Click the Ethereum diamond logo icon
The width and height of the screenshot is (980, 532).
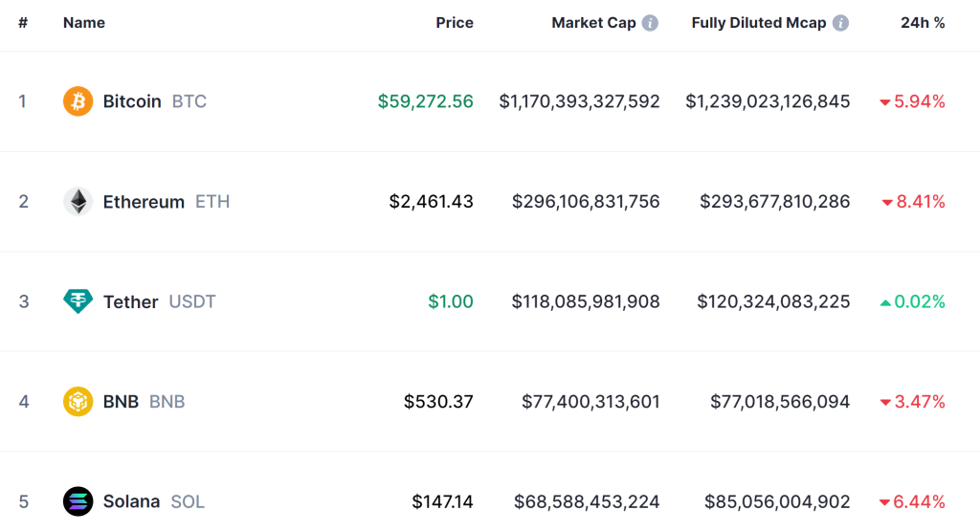(78, 202)
